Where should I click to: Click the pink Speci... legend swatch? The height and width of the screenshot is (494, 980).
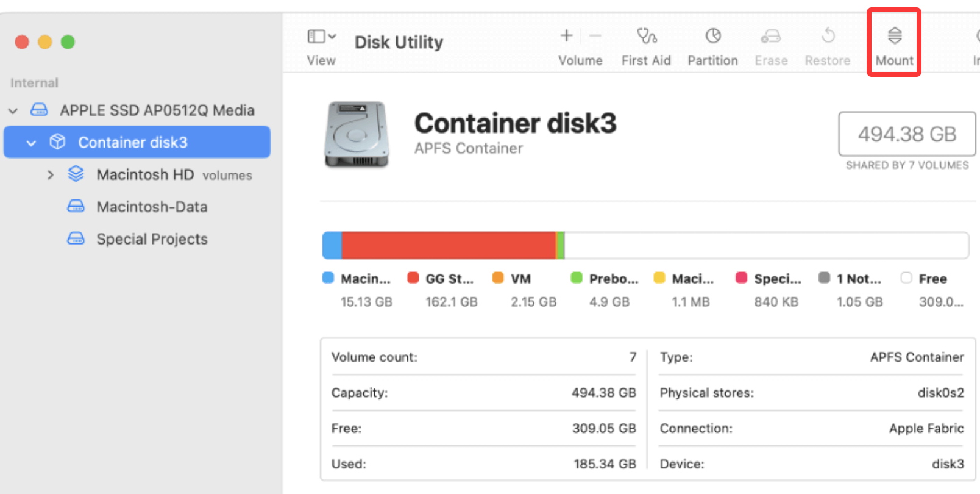741,277
